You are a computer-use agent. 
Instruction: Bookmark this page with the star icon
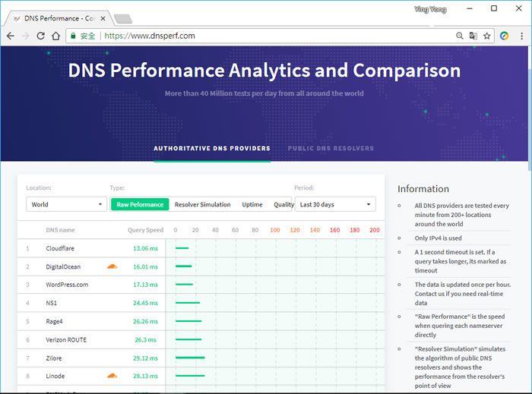(487, 36)
